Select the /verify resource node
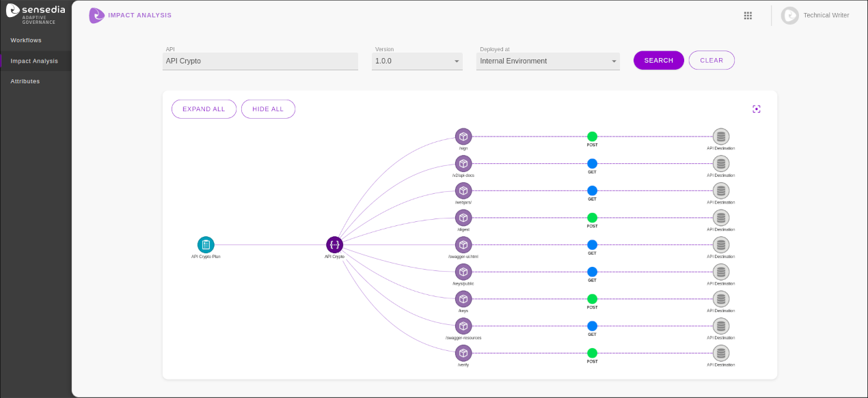This screenshot has height=398, width=868. tap(463, 353)
